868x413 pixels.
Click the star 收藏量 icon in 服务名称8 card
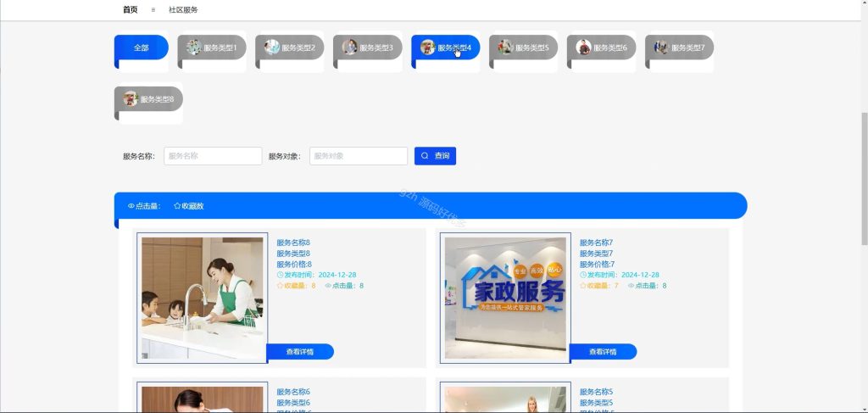(280, 286)
